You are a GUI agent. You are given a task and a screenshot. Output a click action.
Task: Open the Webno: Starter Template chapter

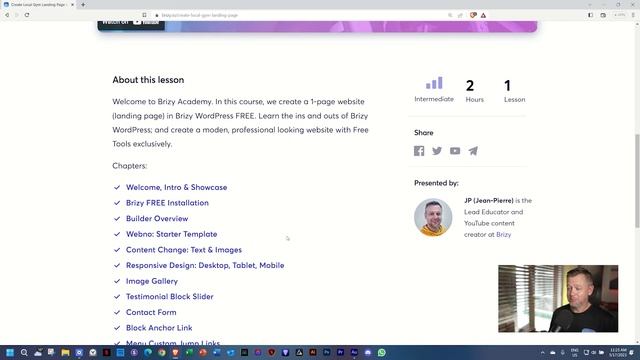(x=171, y=234)
